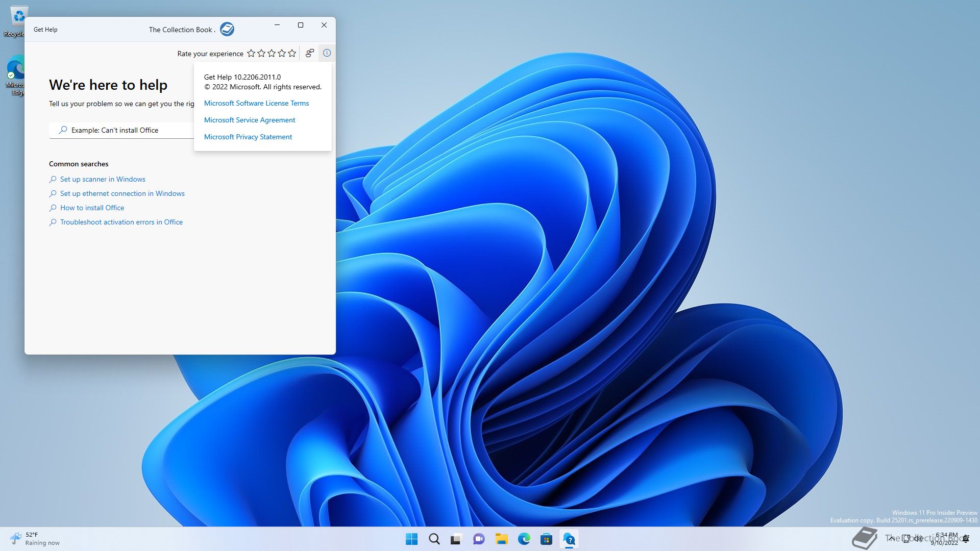Maximize the Get Help window

(301, 25)
